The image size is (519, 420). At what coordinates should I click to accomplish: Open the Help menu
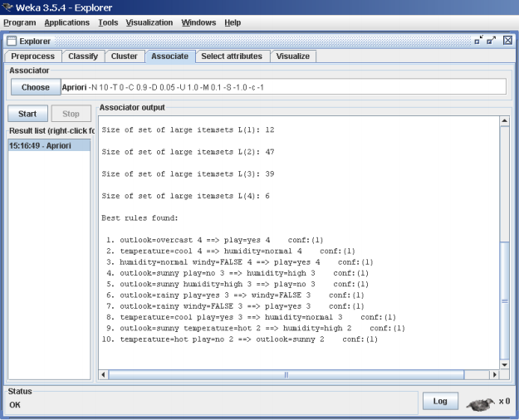coord(233,22)
